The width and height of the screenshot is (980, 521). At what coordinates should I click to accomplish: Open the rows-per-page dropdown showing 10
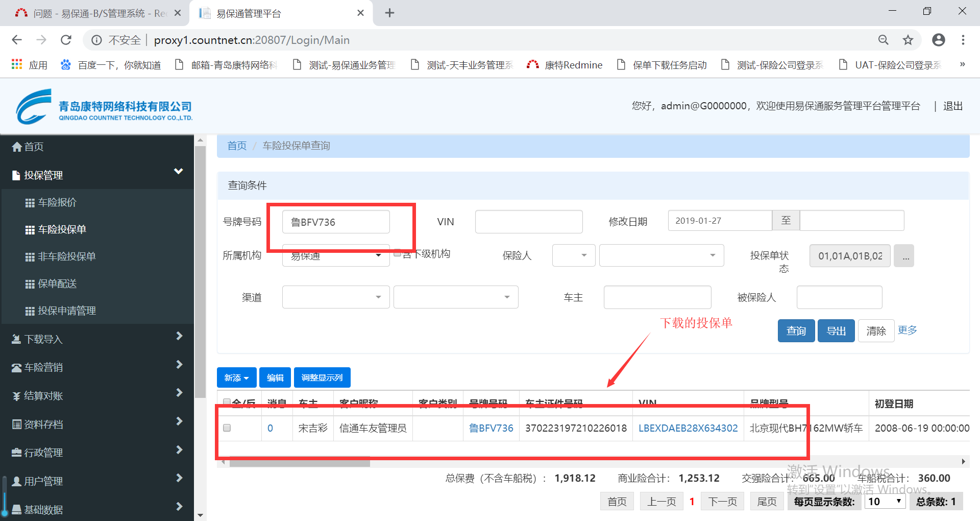click(885, 502)
